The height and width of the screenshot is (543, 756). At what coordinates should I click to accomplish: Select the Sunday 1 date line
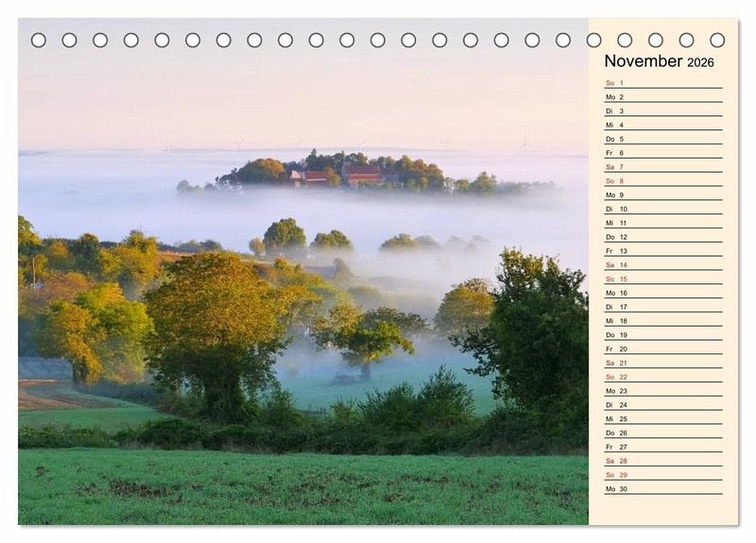point(662,83)
